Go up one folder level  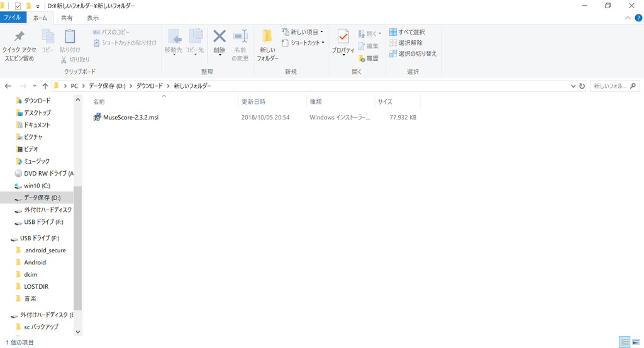pyautogui.click(x=45, y=86)
